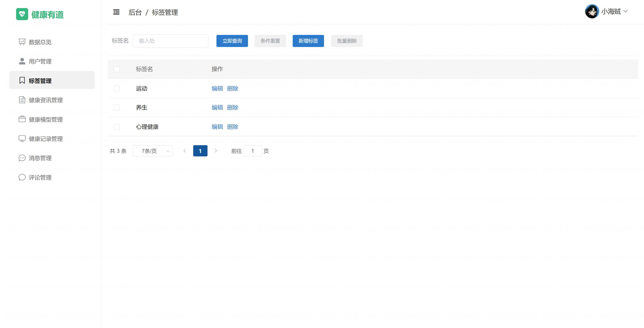Tick the select-all checkbox in table header
The width and height of the screenshot is (644, 328).
click(117, 69)
